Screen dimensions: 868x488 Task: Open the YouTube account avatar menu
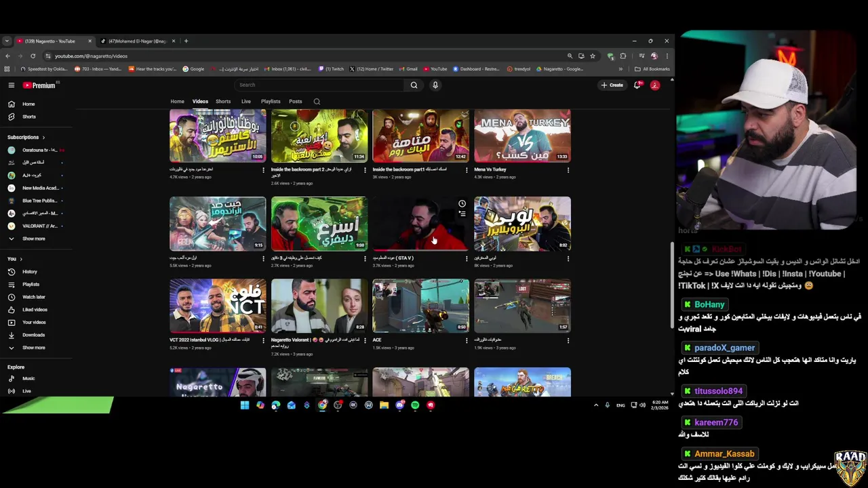pos(655,85)
